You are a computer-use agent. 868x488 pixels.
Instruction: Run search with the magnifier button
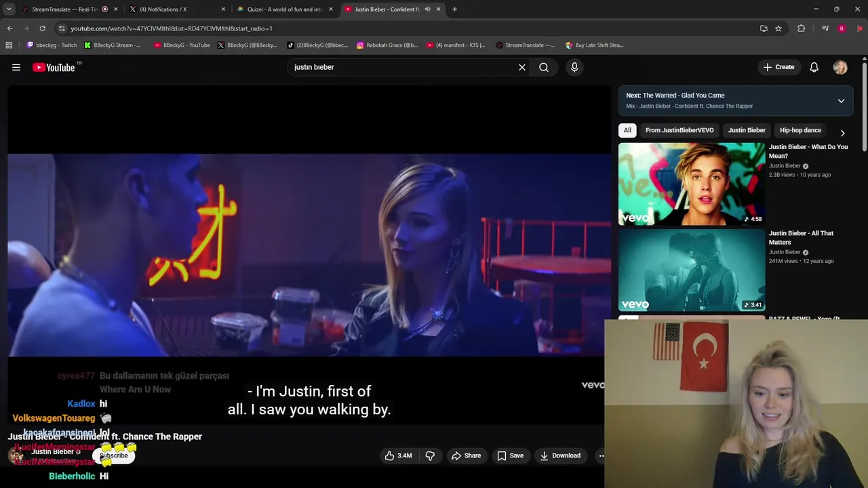[544, 67]
